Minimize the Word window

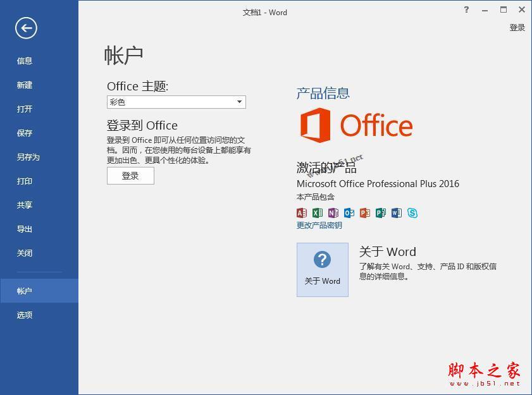pos(485,10)
